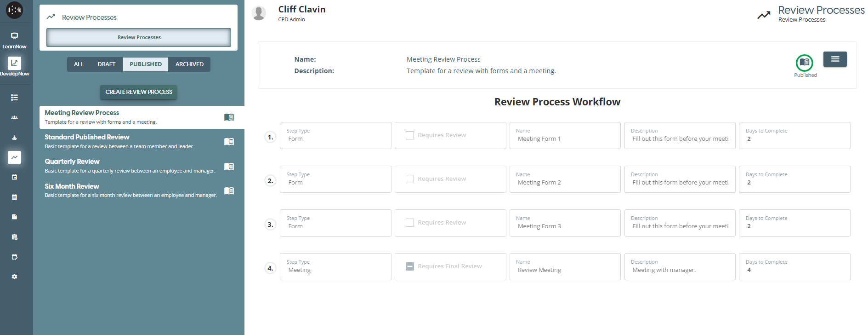Select the trending chart icon in sidebar
868x335 pixels.
click(14, 157)
